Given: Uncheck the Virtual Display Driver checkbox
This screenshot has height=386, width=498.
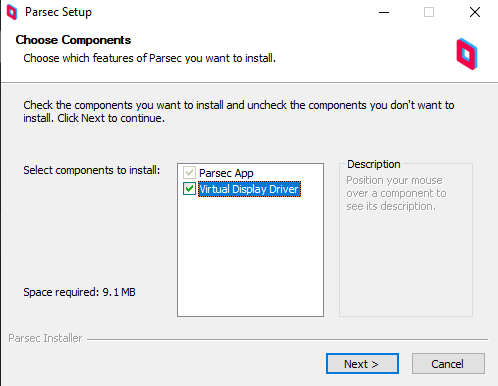Looking at the screenshot, I should [189, 189].
